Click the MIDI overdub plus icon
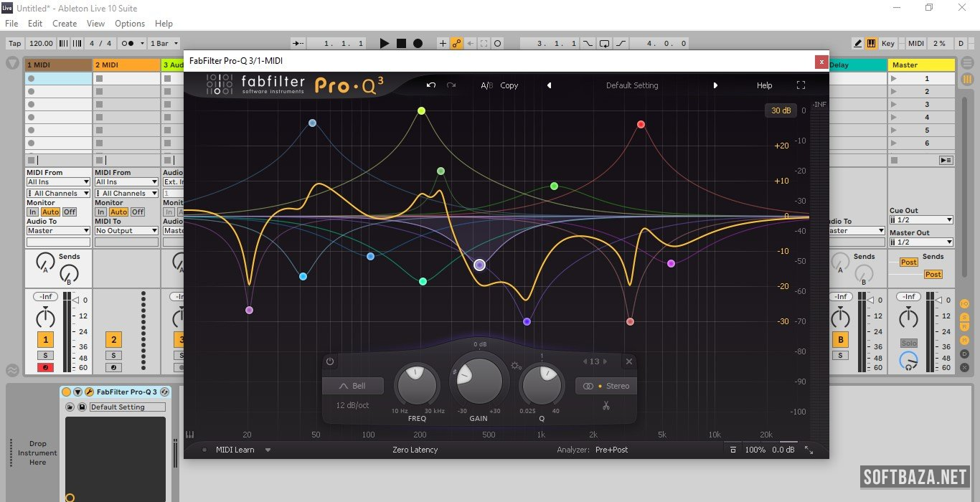 443,43
